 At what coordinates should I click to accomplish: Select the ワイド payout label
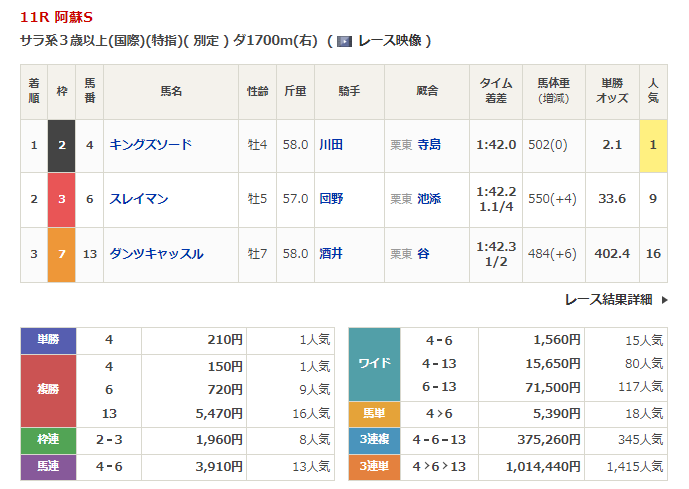point(374,363)
